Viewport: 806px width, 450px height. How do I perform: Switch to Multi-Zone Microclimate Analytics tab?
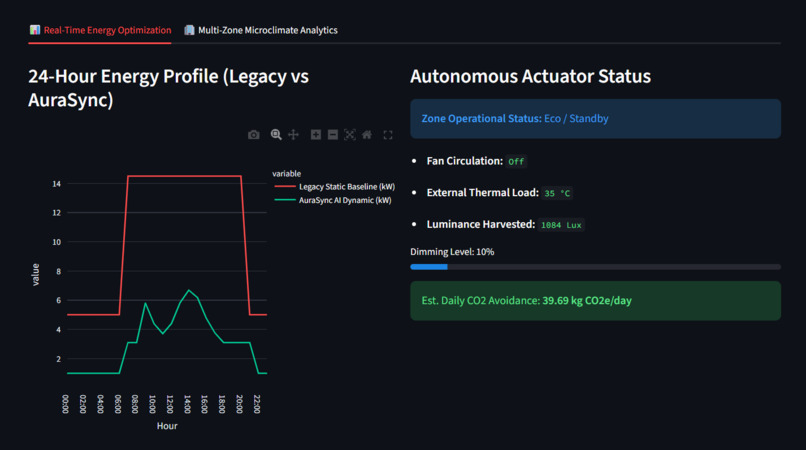point(261,30)
